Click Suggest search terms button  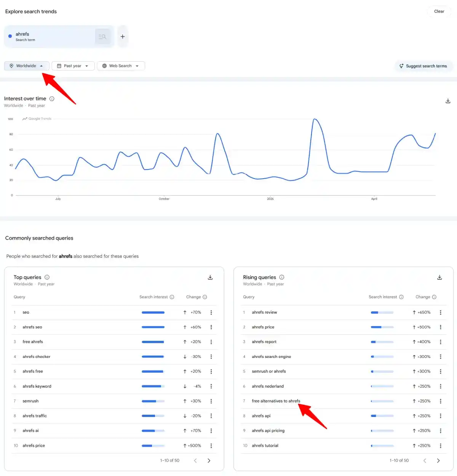[x=423, y=66]
